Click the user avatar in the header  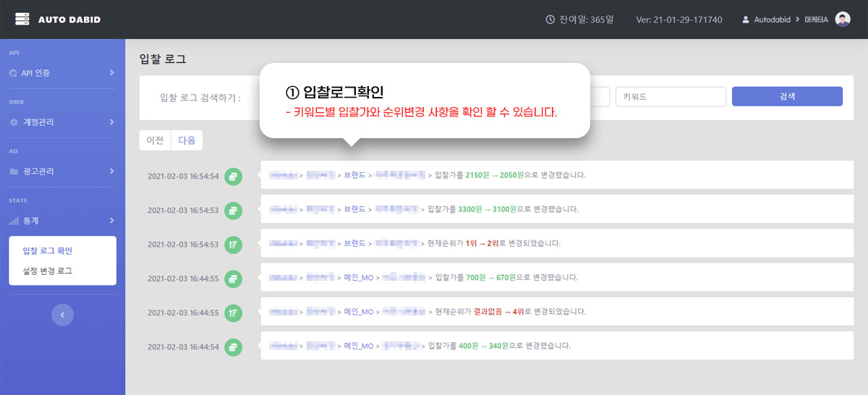tap(843, 20)
